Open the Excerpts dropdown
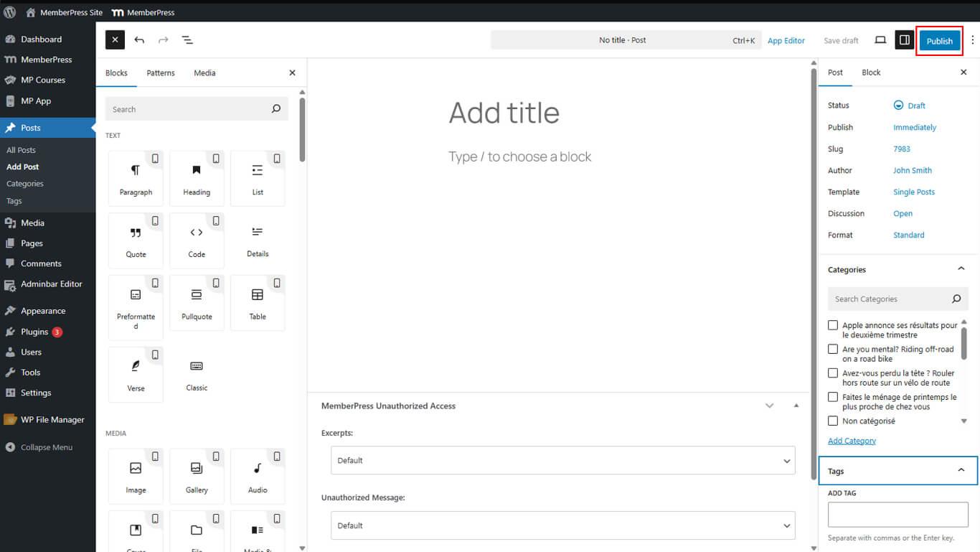Image resolution: width=980 pixels, height=552 pixels. 562,460
